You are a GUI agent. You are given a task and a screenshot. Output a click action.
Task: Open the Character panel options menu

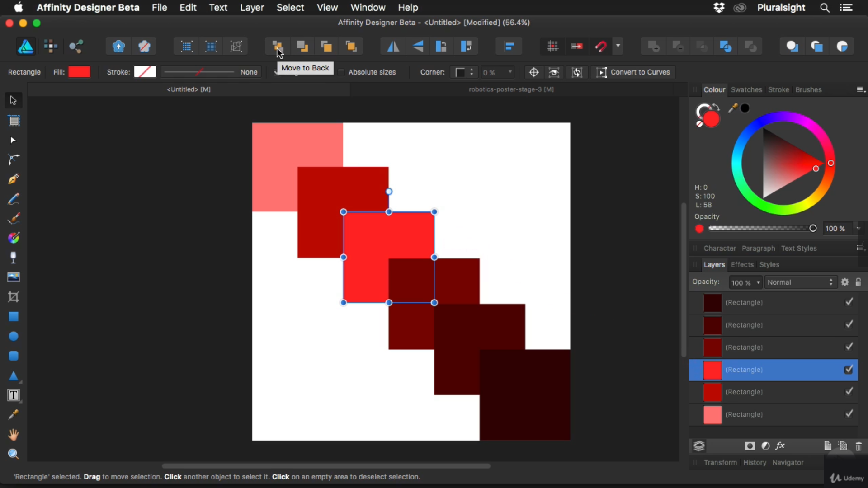pyautogui.click(x=861, y=248)
